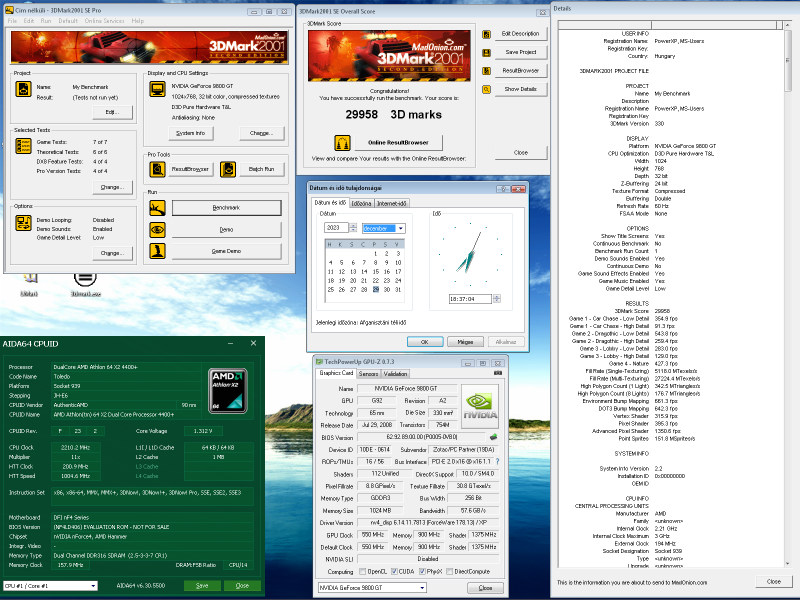This screenshot has height=600, width=800.
Task: Toggle the CUDA checkbox in GPU-Z
Action: tap(394, 571)
